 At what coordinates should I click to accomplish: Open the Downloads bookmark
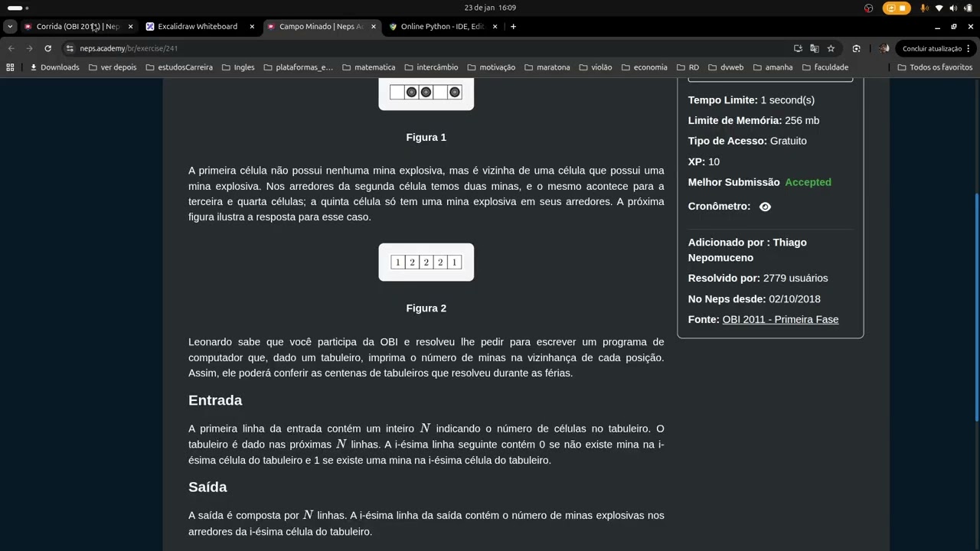54,67
